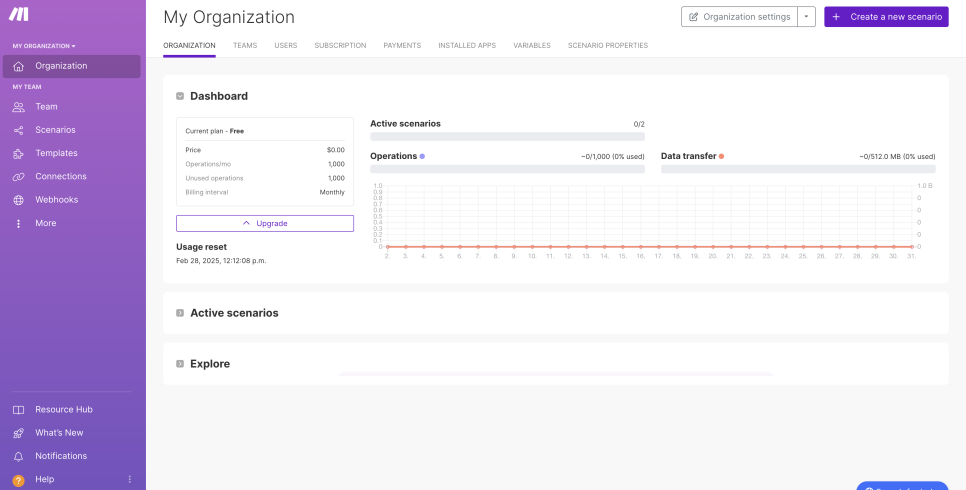
Task: Click the Active scenarios progress bar
Action: 508,136
